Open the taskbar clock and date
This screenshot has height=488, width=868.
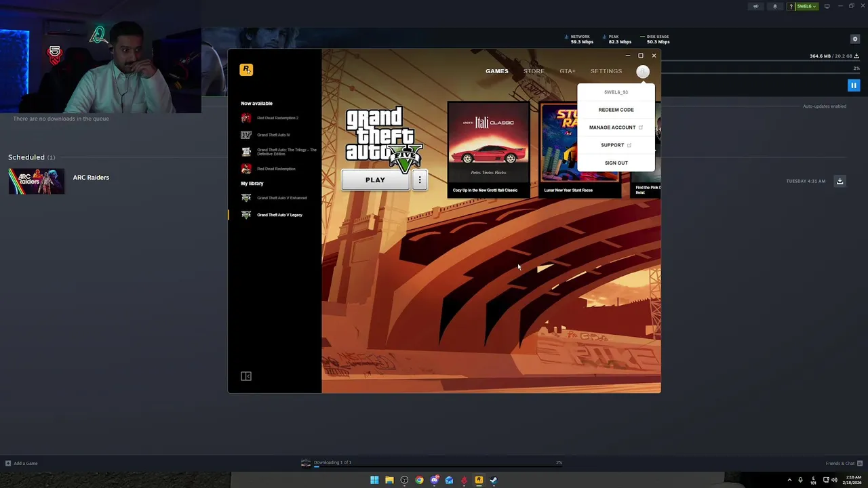coord(854,480)
